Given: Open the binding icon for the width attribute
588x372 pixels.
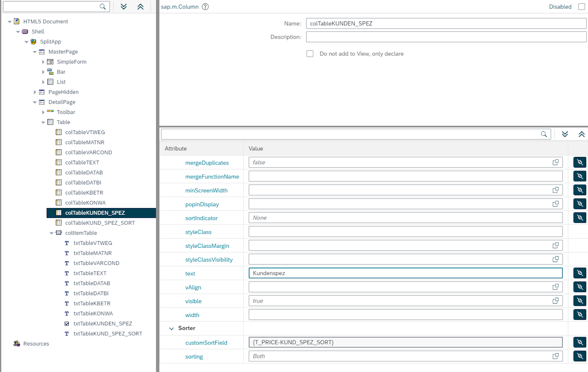Looking at the screenshot, I should (x=580, y=314).
